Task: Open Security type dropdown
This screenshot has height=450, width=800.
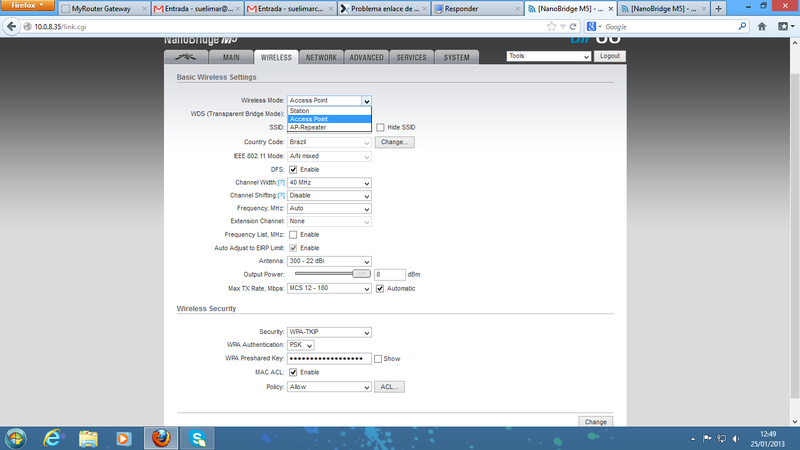Action: [329, 332]
